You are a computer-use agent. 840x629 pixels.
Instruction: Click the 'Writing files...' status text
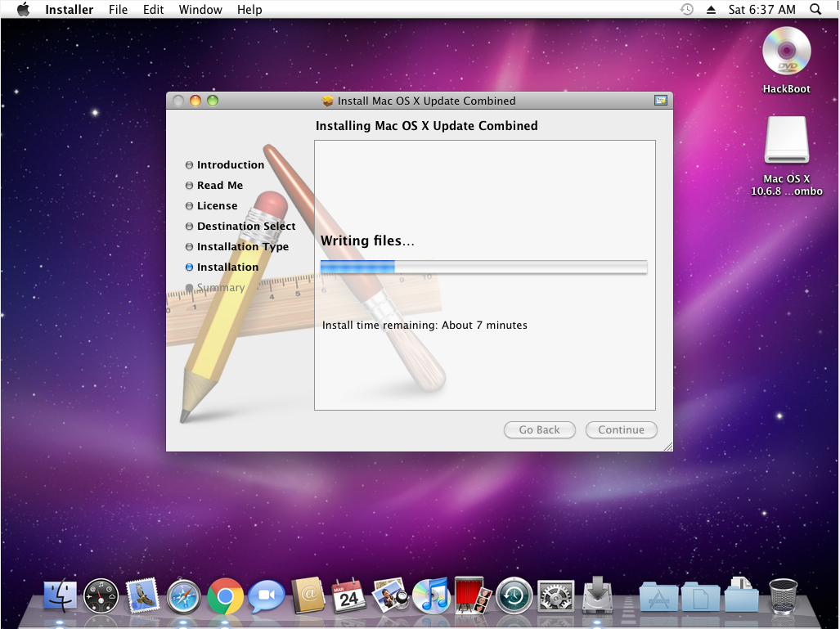(x=367, y=240)
